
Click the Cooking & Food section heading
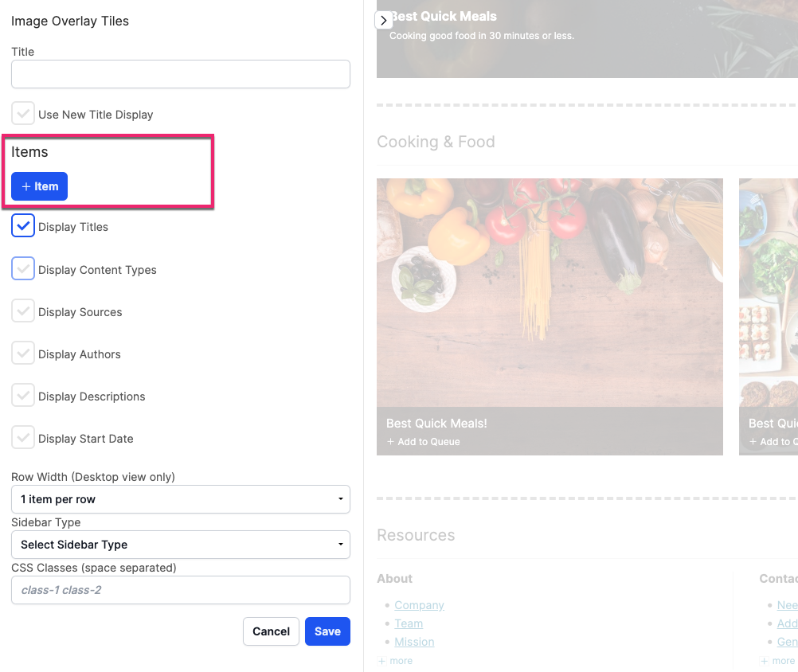[436, 142]
